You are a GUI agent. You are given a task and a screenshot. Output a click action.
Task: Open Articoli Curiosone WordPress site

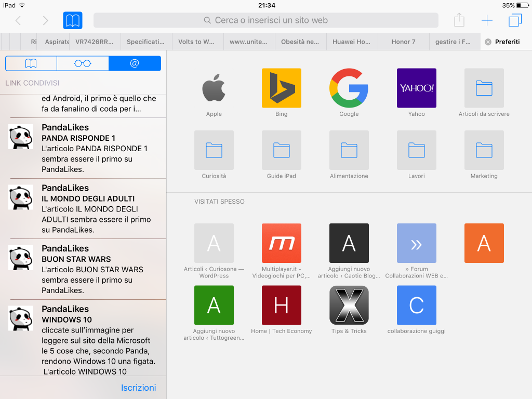(214, 251)
